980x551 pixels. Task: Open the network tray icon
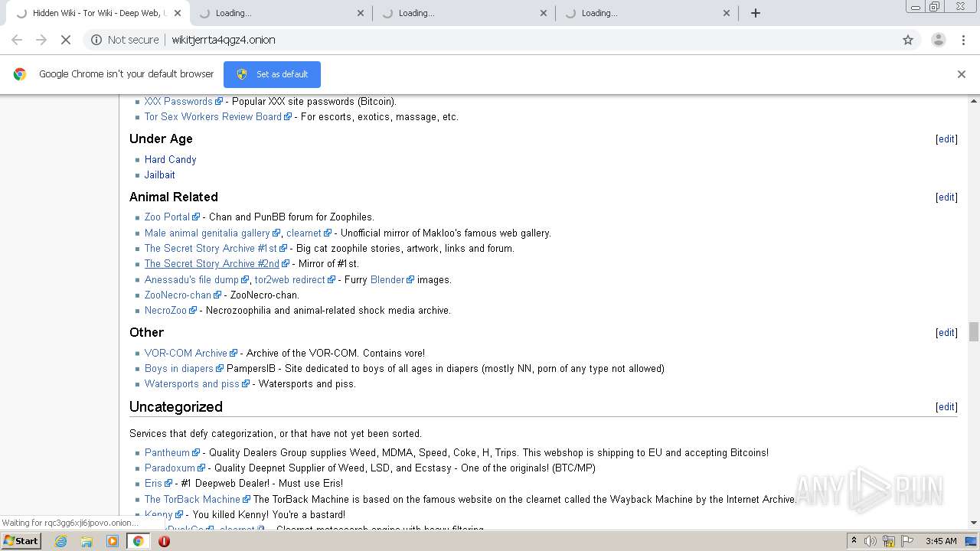[x=889, y=541]
